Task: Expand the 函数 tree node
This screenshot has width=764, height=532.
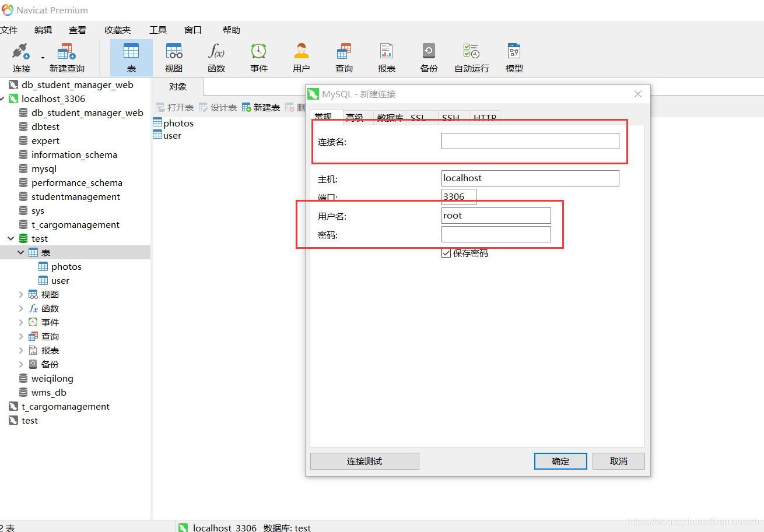Action: [x=21, y=308]
